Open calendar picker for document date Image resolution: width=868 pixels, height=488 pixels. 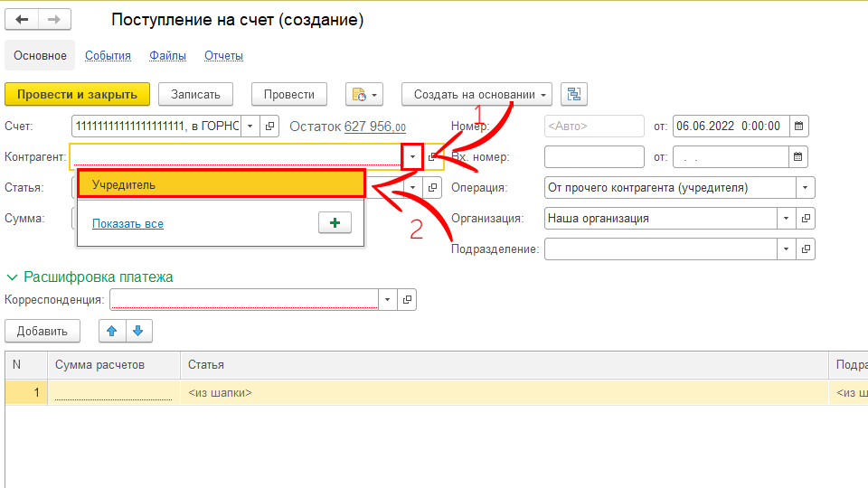[799, 126]
